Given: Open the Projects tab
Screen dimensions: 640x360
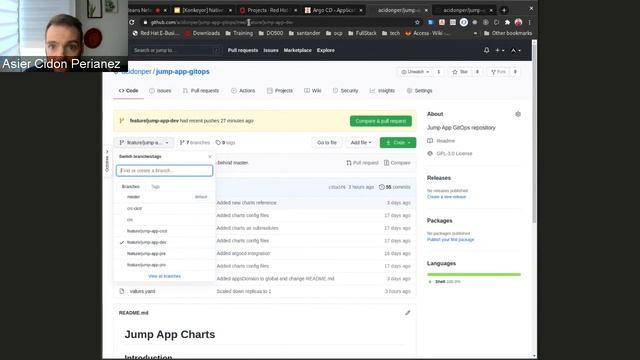Looking at the screenshot, I should [x=280, y=91].
